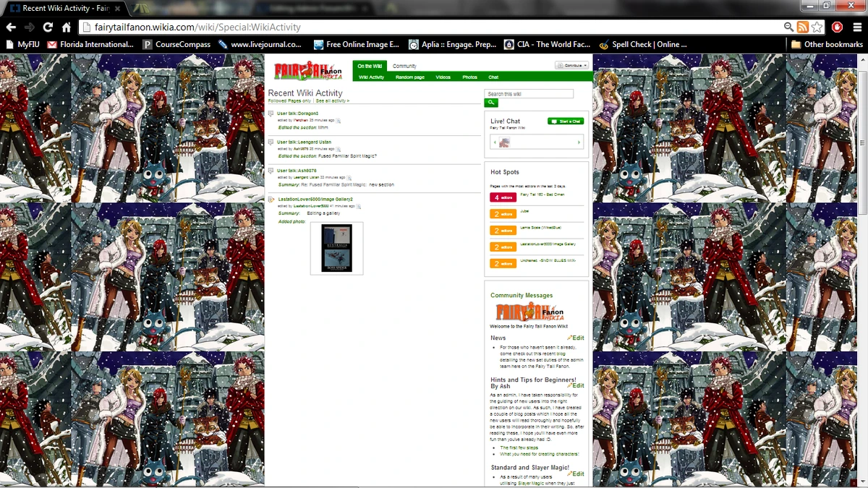The width and height of the screenshot is (868, 488).
Task: Click the right arrow on the Live! Chat carousel
Action: coord(579,143)
